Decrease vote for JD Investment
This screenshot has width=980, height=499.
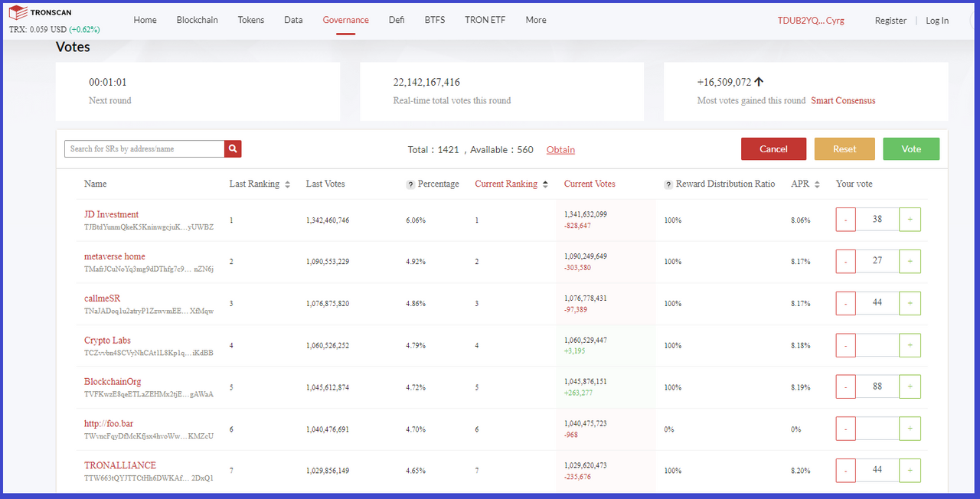coord(845,220)
